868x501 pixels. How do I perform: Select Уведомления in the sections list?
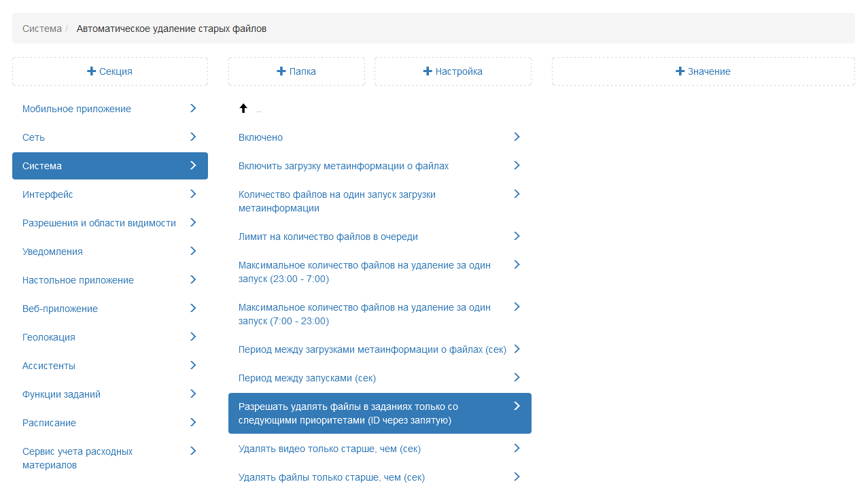[52, 252]
